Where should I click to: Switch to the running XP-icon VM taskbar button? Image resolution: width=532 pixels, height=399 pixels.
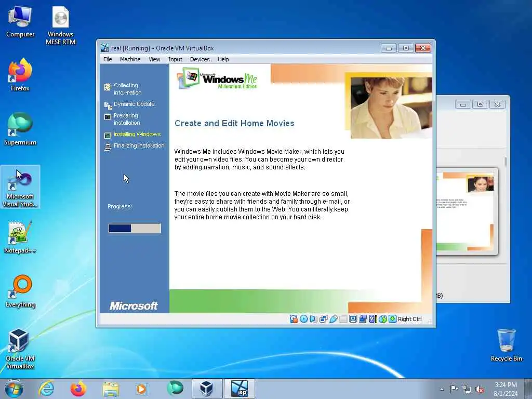[239, 389]
